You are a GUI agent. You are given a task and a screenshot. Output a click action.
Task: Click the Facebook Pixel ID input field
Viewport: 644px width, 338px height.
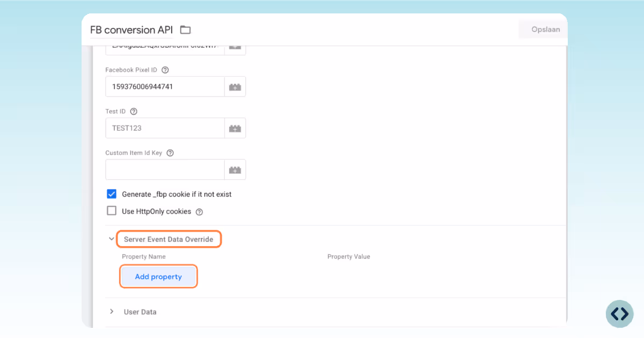[x=165, y=86]
